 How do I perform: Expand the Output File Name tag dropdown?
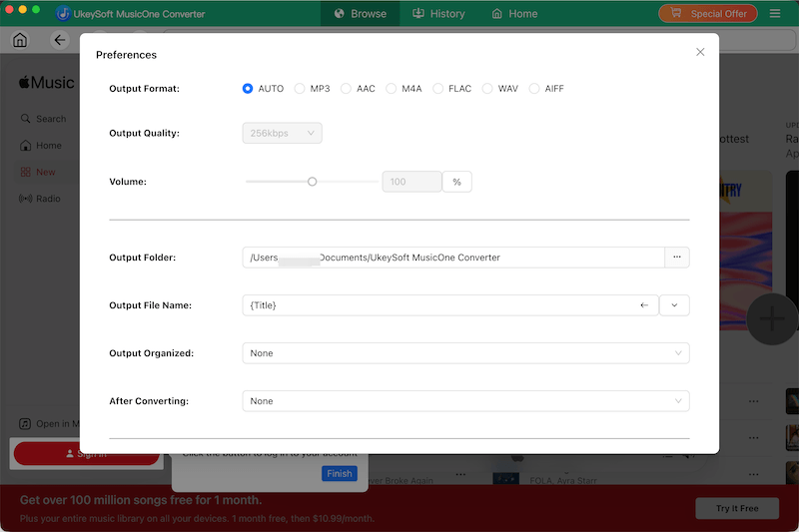(x=674, y=305)
